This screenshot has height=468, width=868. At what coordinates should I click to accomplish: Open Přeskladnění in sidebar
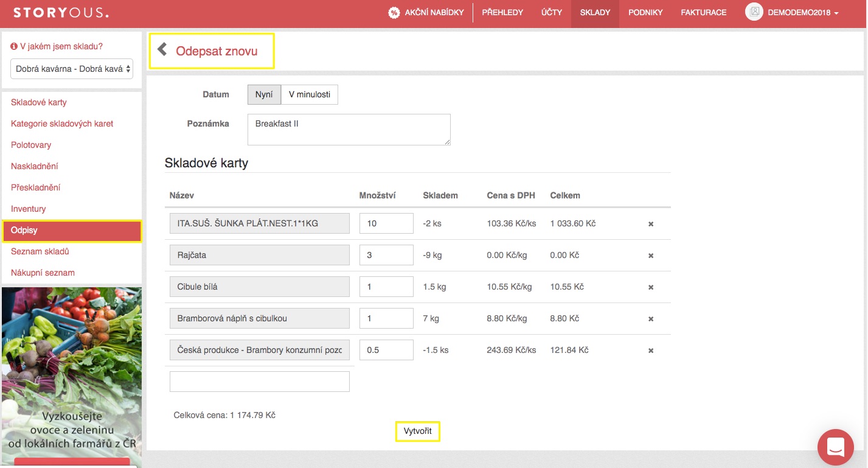point(36,187)
